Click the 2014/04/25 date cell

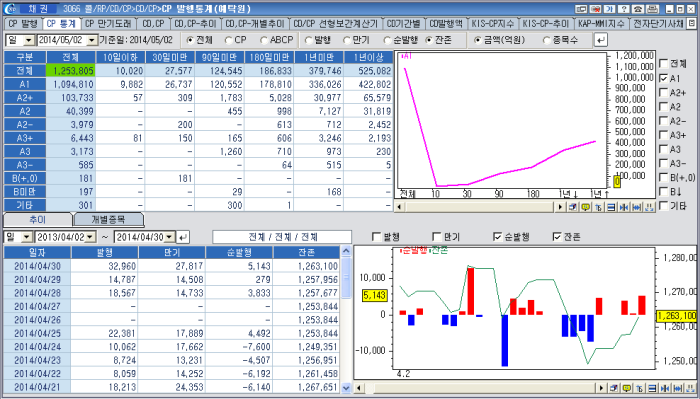click(37, 333)
